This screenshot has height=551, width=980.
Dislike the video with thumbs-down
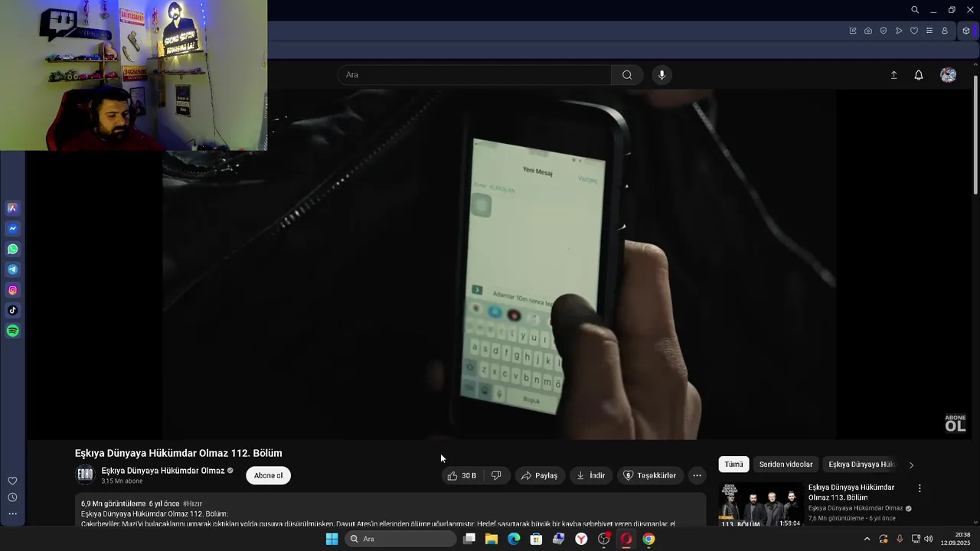(496, 475)
